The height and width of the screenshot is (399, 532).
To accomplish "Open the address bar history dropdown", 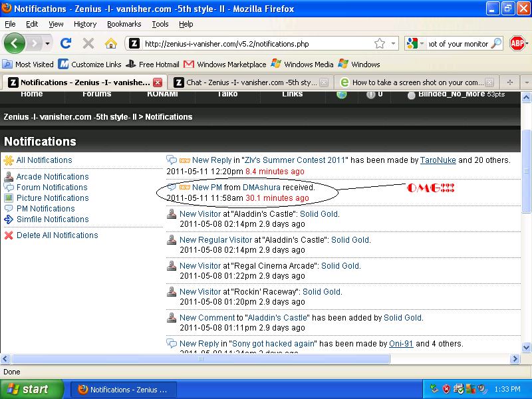I will (393, 43).
